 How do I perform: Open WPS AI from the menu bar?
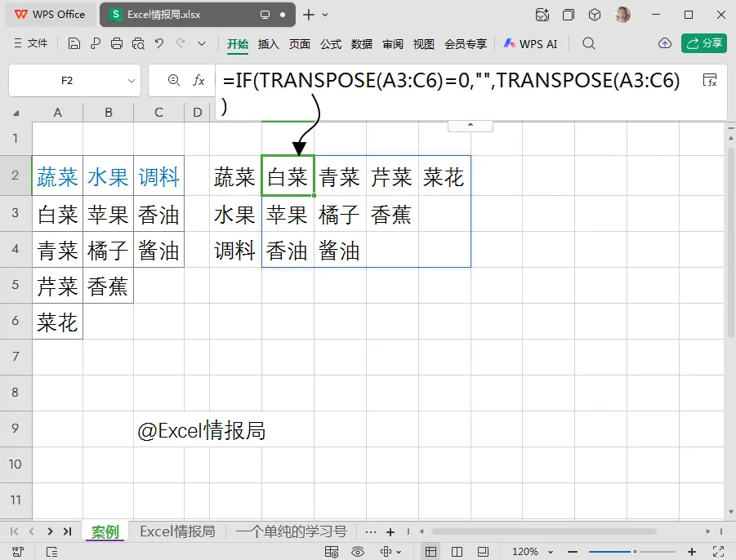(x=530, y=44)
